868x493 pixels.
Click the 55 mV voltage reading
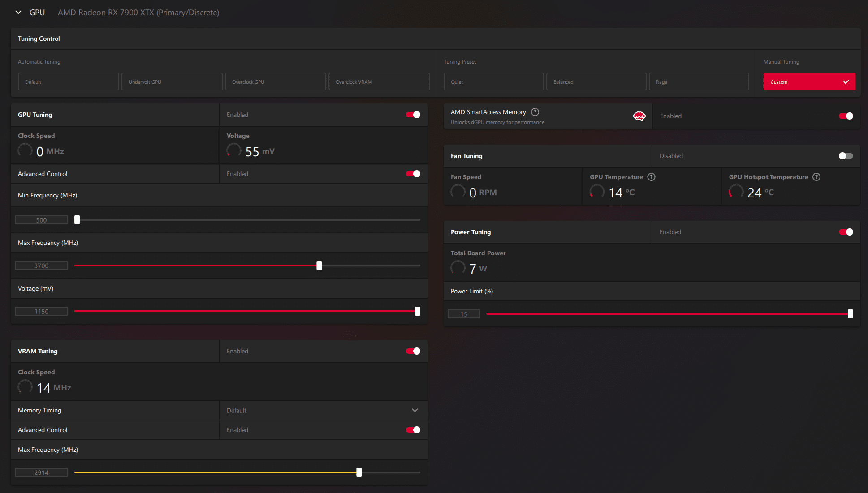pos(260,151)
